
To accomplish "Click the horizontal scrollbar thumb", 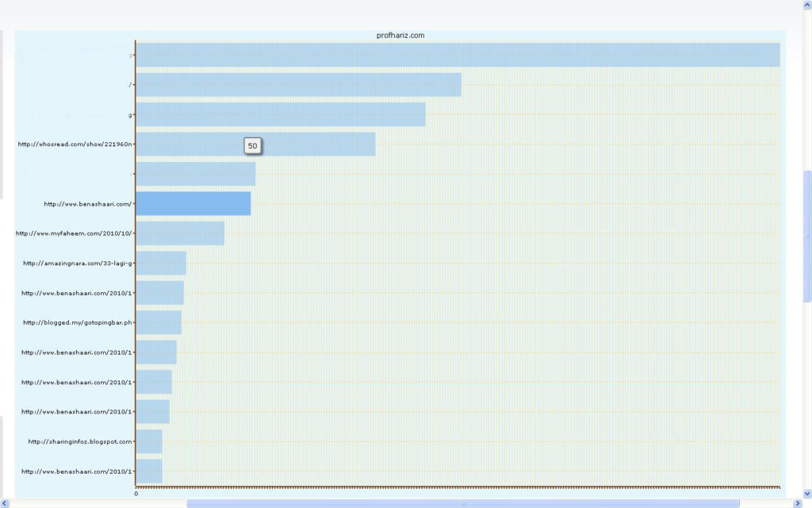I will coord(463,503).
